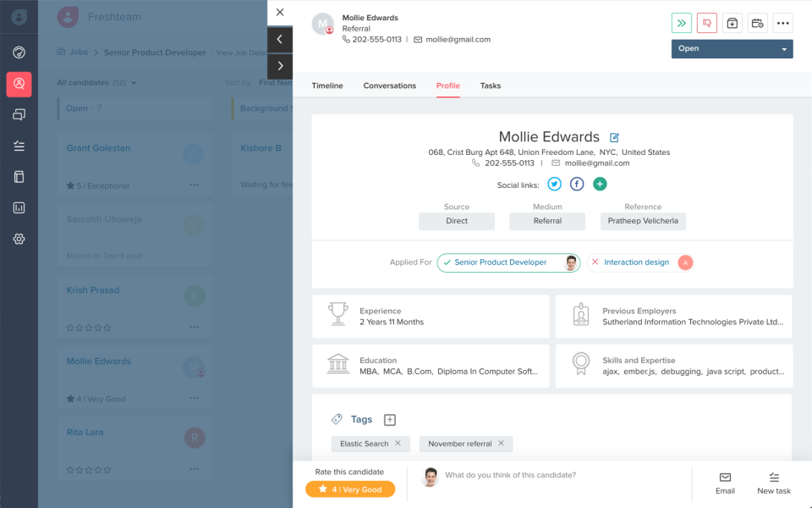Screen dimensions: 812x508
Task: Switch to the Conversations tab
Action: click(x=389, y=86)
